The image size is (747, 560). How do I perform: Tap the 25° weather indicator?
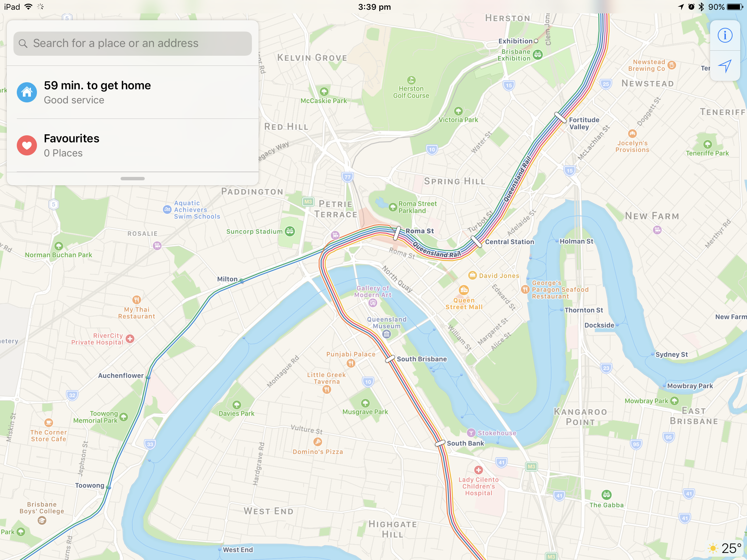(x=726, y=548)
